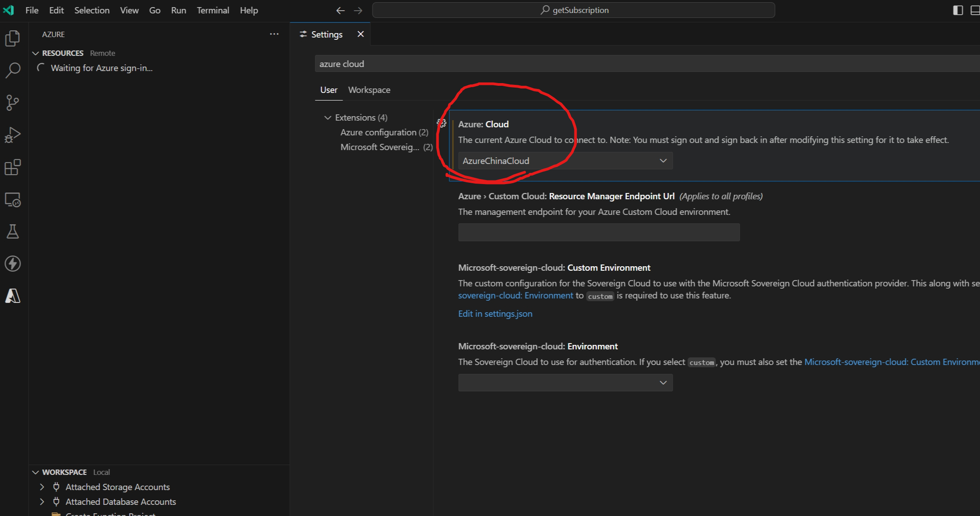Open the Azure panel more actions
Image resolution: width=980 pixels, height=516 pixels.
(274, 34)
